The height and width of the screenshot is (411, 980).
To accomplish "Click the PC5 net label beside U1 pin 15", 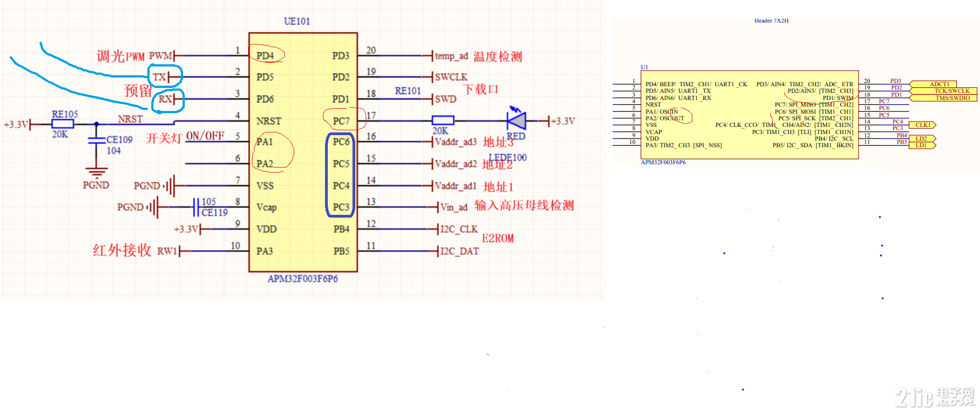I will [884, 115].
